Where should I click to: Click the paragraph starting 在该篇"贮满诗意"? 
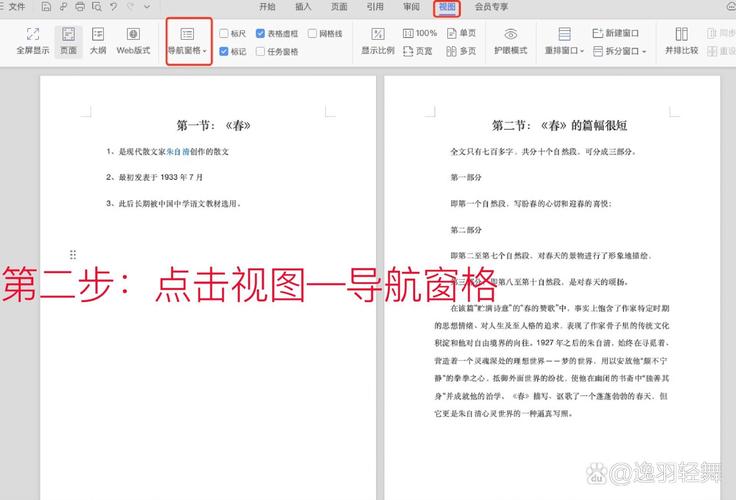coord(552,361)
